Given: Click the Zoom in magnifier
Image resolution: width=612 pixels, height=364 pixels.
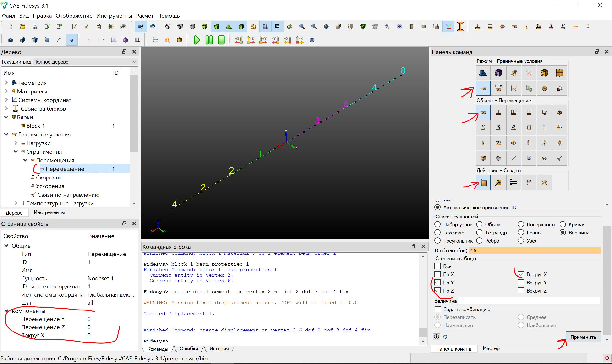Looking at the screenshot, I should tap(302, 27).
